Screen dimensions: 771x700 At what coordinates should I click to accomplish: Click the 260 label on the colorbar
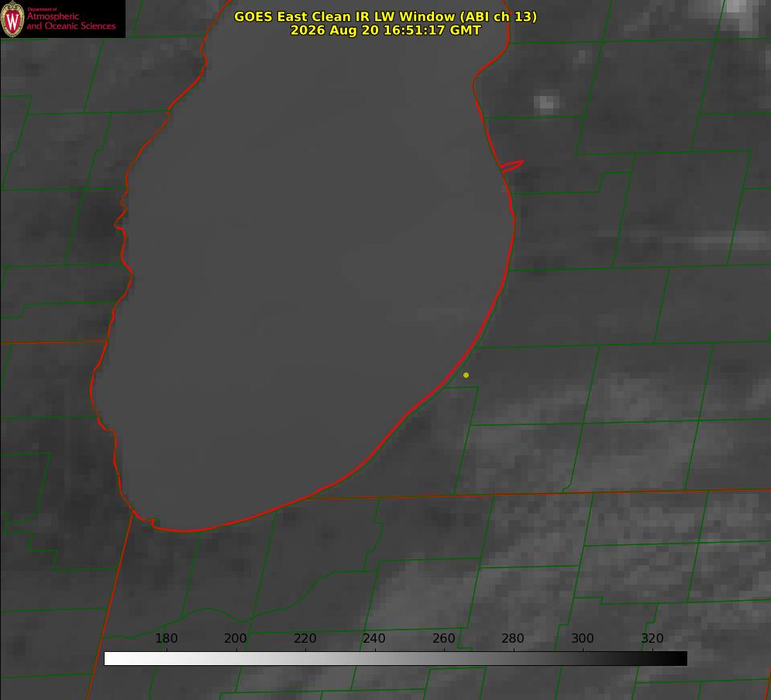pos(444,638)
